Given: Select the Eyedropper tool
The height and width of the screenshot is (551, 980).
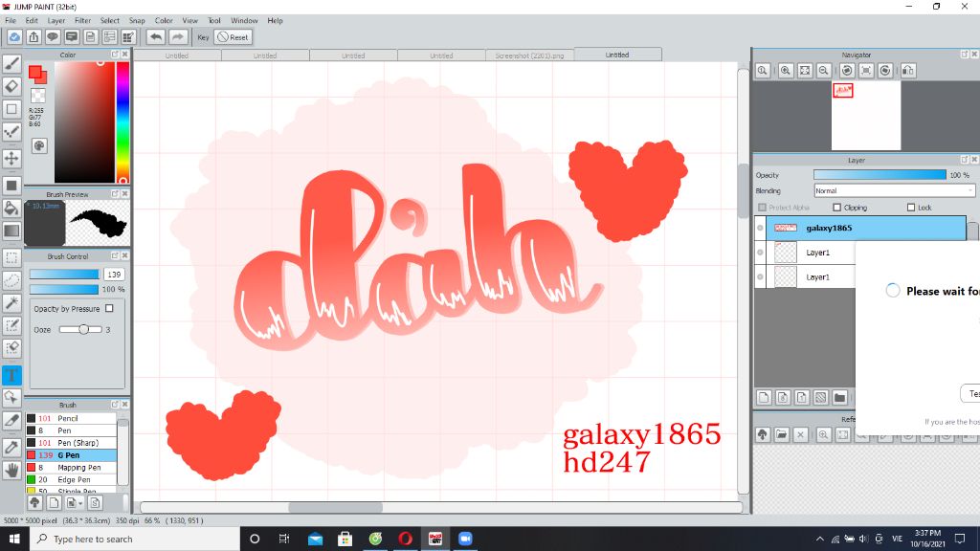Looking at the screenshot, I should [11, 448].
